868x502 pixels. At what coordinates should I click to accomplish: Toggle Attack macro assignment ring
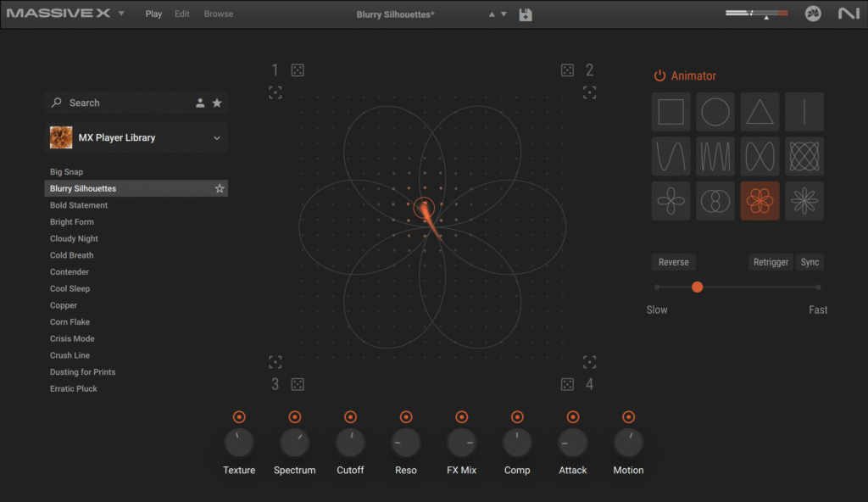pyautogui.click(x=573, y=416)
